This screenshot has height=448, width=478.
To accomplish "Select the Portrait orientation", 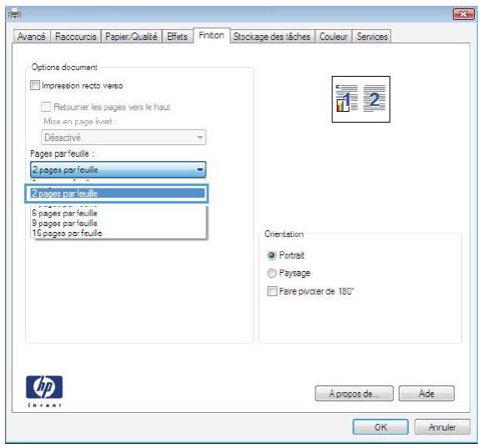I will [x=271, y=255].
